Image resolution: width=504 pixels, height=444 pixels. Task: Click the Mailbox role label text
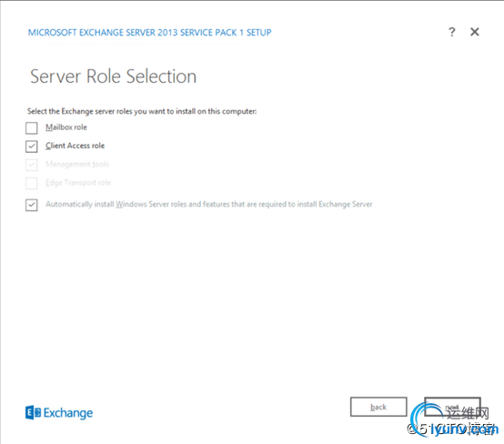click(66, 127)
